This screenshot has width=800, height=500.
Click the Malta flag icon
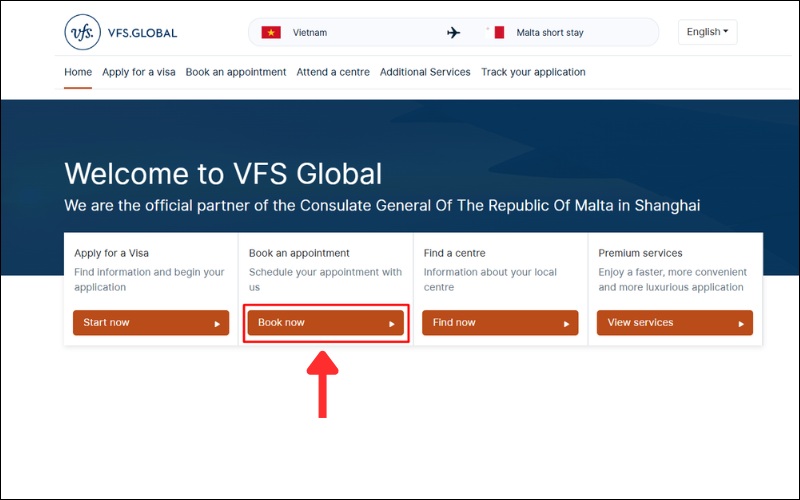[494, 33]
